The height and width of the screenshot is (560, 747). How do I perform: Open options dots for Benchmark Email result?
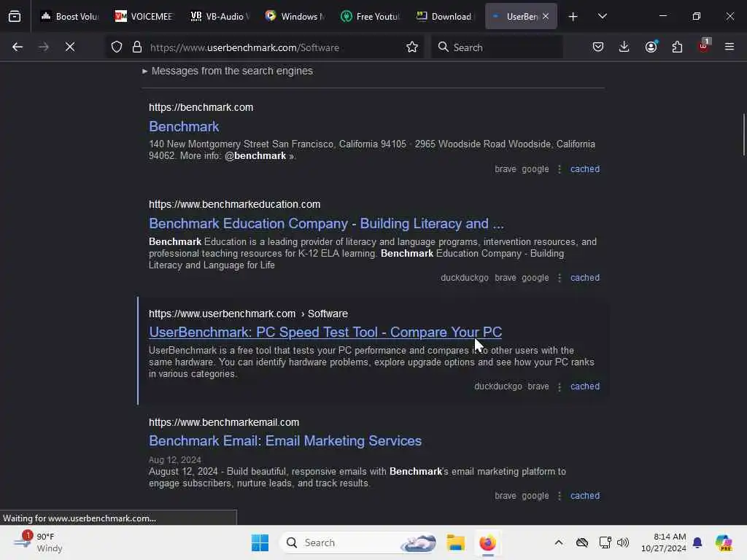click(x=560, y=496)
